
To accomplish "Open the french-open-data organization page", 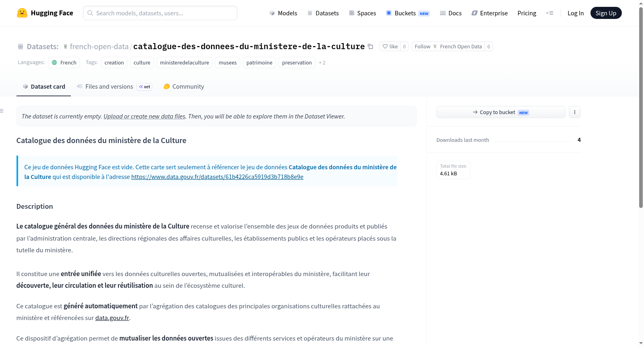I will tap(99, 46).
